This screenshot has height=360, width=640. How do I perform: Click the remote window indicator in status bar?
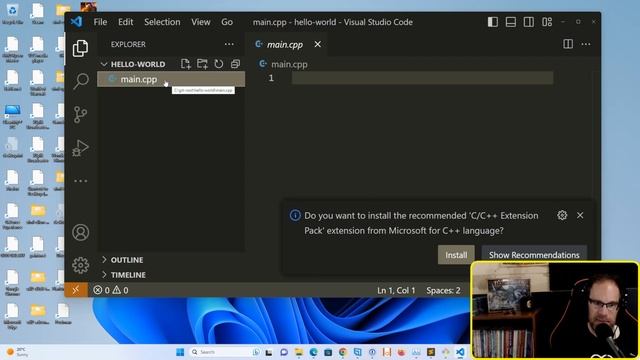pyautogui.click(x=76, y=290)
